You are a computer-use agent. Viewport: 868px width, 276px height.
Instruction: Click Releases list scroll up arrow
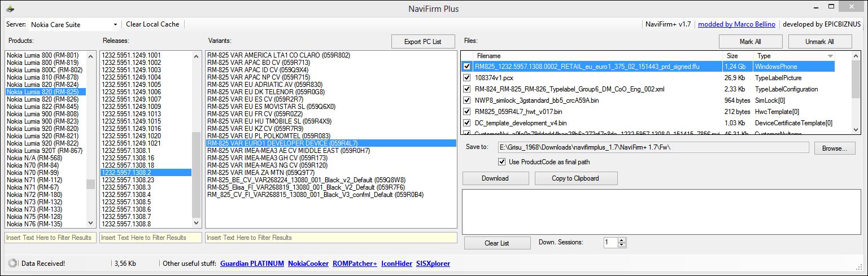point(197,56)
